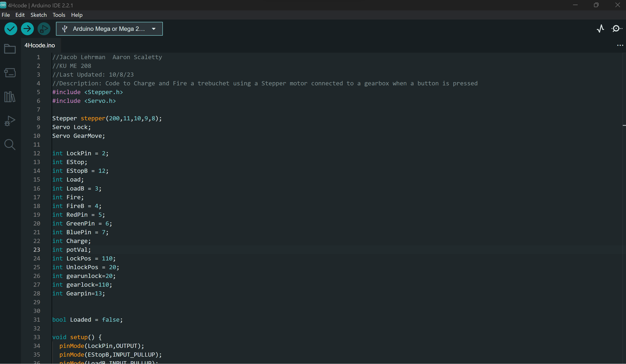Open the tab options menu via ellipsis
The height and width of the screenshot is (364, 626).
coord(620,45)
